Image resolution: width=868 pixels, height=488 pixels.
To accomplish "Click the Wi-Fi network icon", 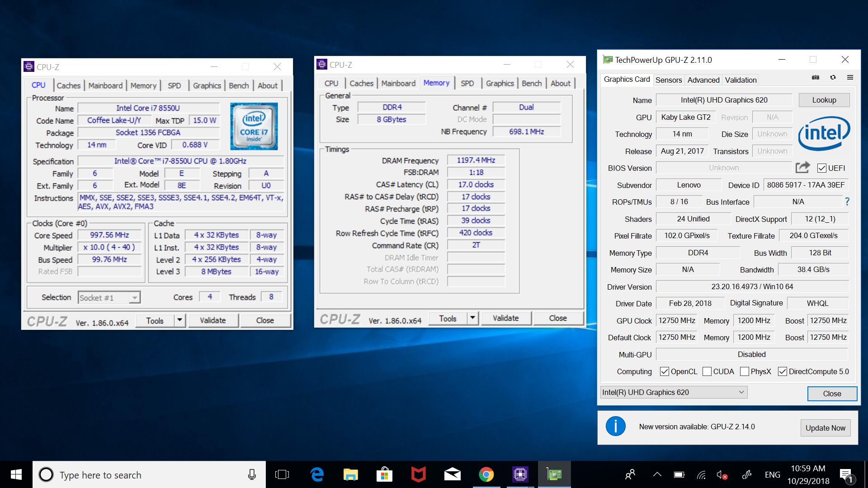I will (x=701, y=474).
